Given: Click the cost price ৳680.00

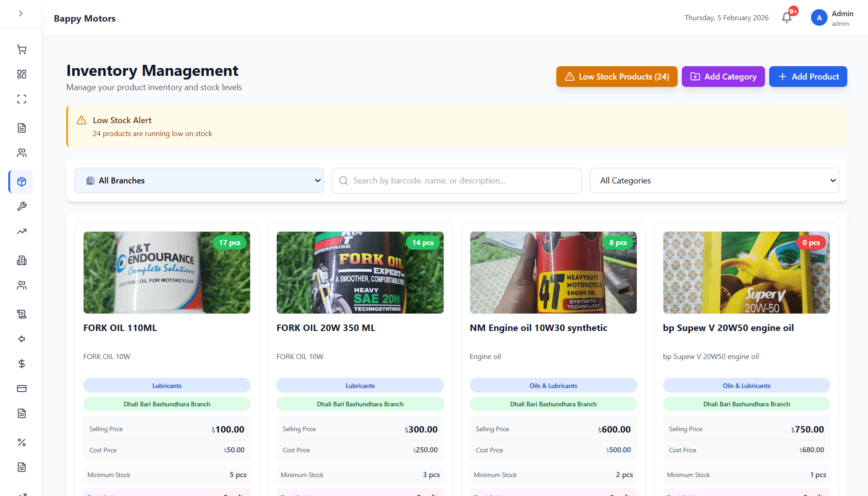Looking at the screenshot, I should click(811, 450).
